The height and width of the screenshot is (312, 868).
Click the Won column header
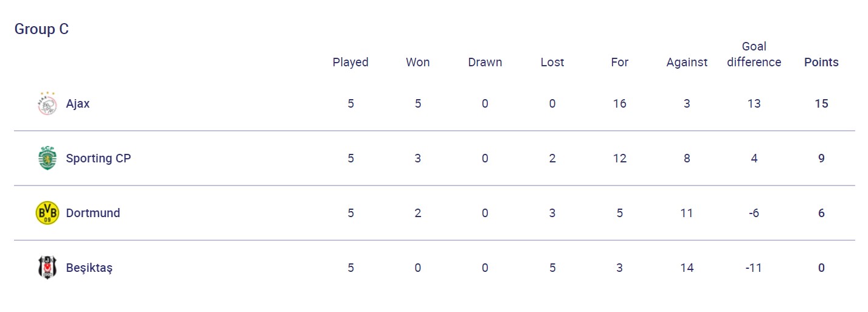[x=418, y=62]
